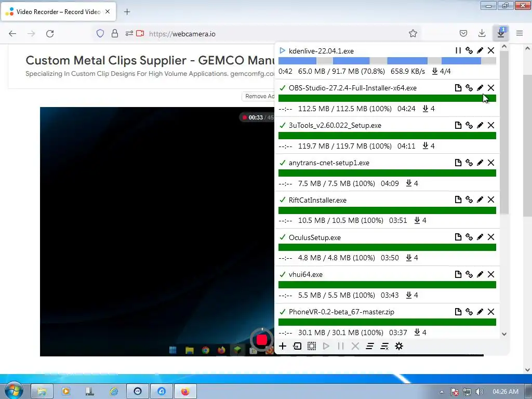Bookmark this page with star icon
The width and height of the screenshot is (532, 399).
coord(413,33)
